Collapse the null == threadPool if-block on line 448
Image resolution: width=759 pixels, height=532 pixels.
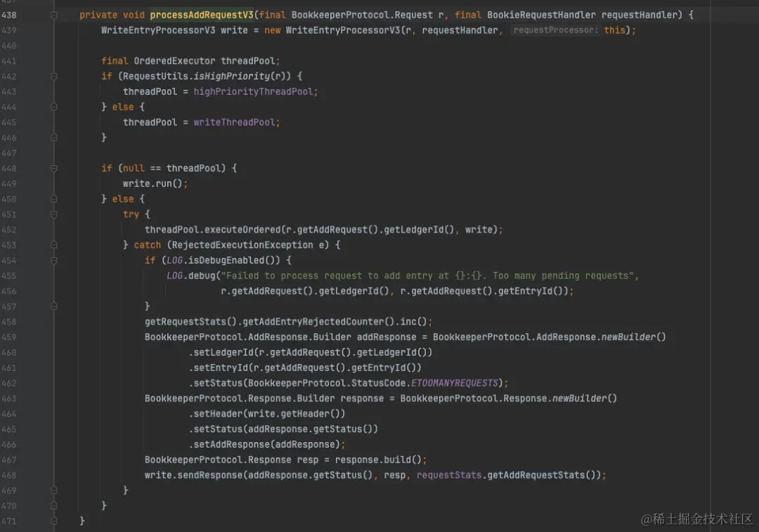tap(53, 169)
